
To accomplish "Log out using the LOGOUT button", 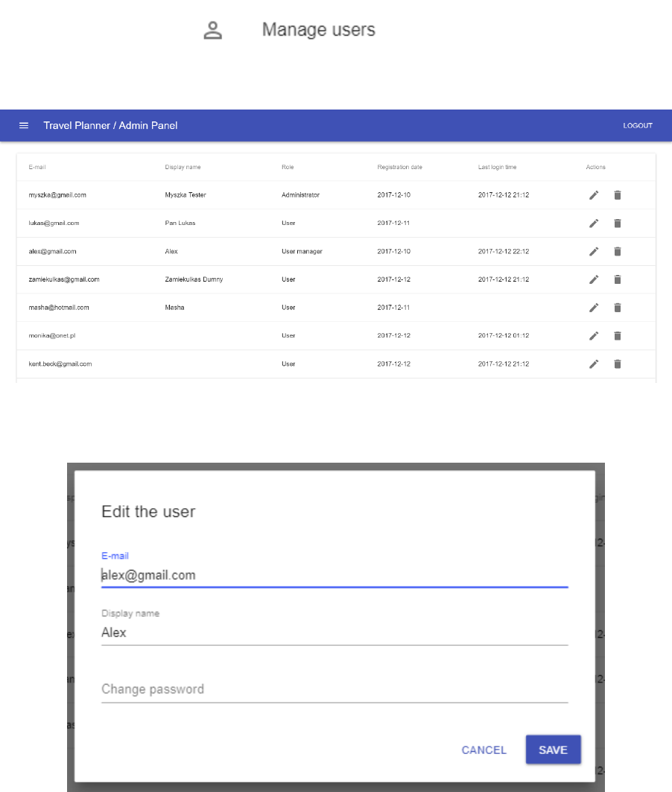I will pyautogui.click(x=638, y=125).
